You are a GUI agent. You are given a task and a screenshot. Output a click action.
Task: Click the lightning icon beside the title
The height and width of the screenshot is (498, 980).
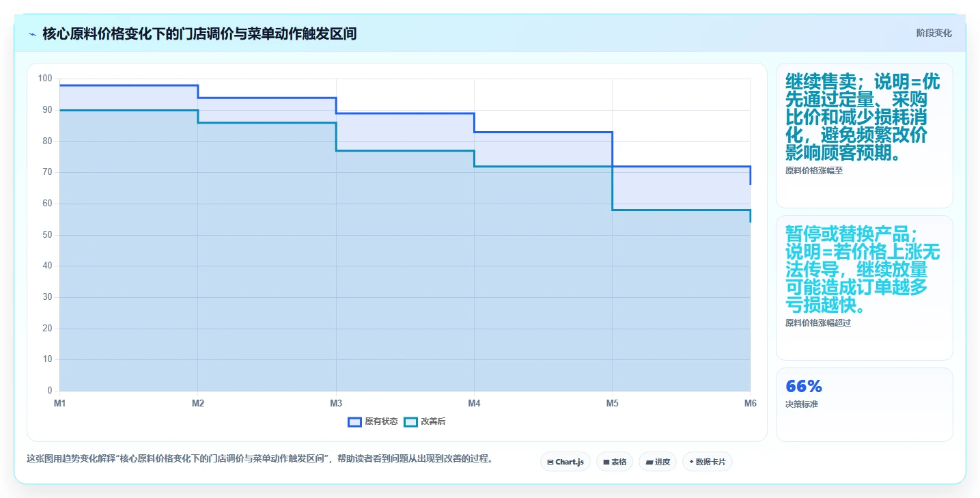click(33, 33)
